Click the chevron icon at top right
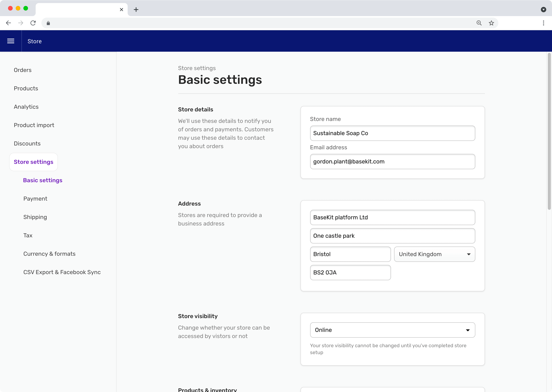The height and width of the screenshot is (392, 552). click(x=544, y=10)
